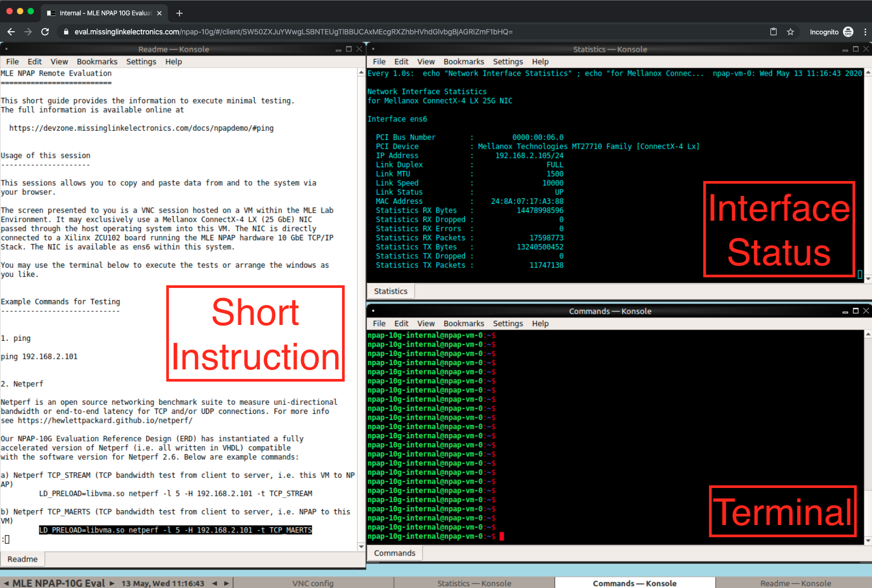872x588 pixels.
Task: Select the Statistics tab below the statistics terminal
Action: tap(391, 291)
